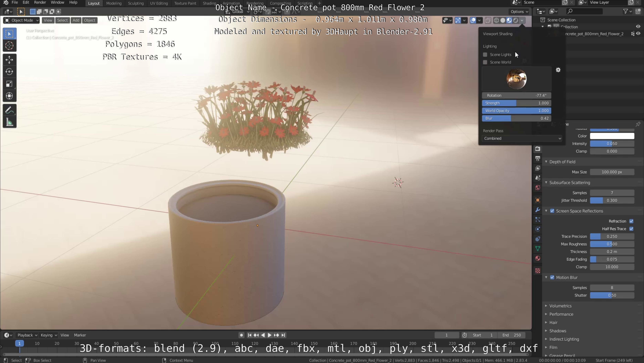Open the viewport Options dropdown
The height and width of the screenshot is (363, 644).
[x=519, y=12]
